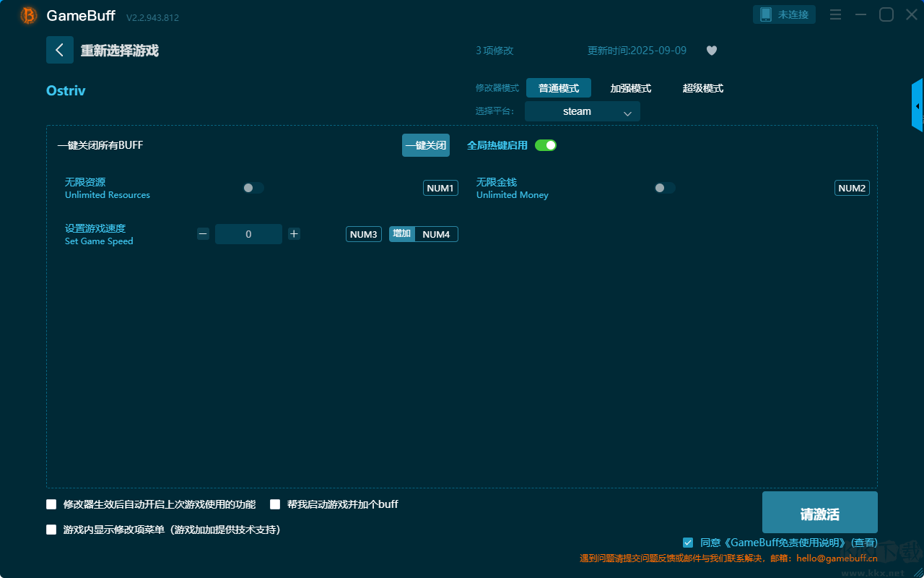
Task: Click the 重新选择游戏 title text
Action: click(120, 51)
